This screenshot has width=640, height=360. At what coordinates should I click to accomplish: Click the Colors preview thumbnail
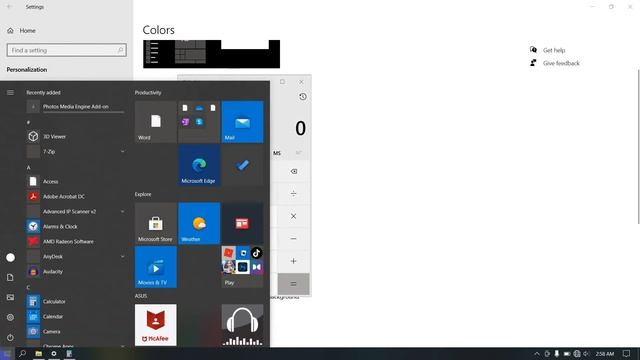click(x=211, y=54)
